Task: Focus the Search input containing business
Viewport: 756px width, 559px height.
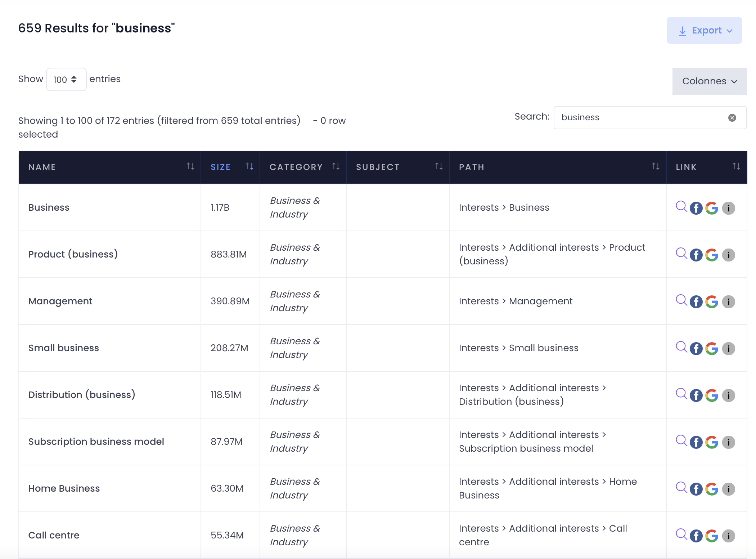Action: click(641, 117)
